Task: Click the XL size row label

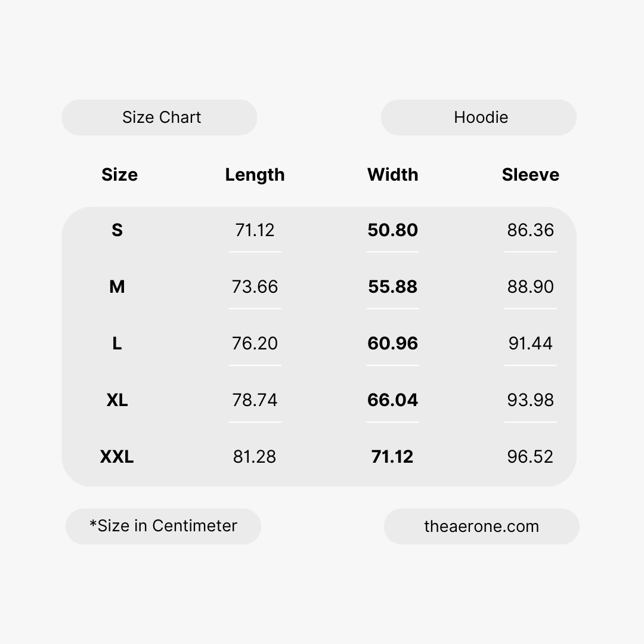Action: tap(117, 400)
